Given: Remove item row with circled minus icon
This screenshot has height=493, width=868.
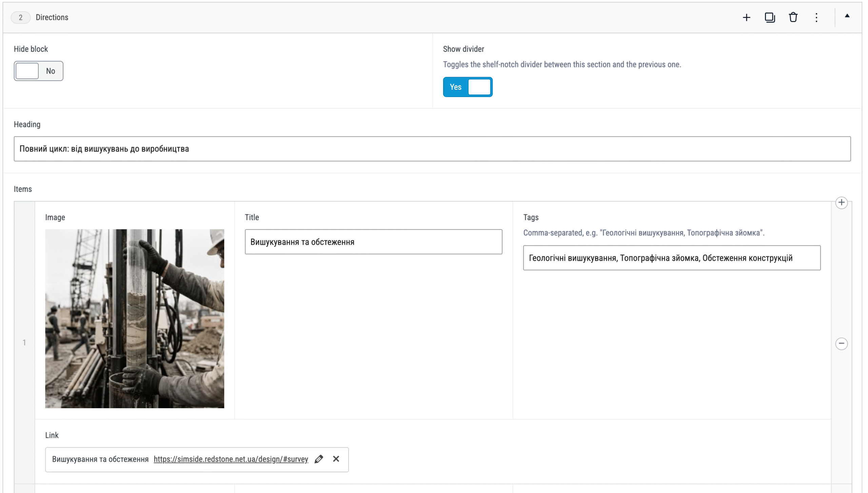Looking at the screenshot, I should [x=841, y=343].
